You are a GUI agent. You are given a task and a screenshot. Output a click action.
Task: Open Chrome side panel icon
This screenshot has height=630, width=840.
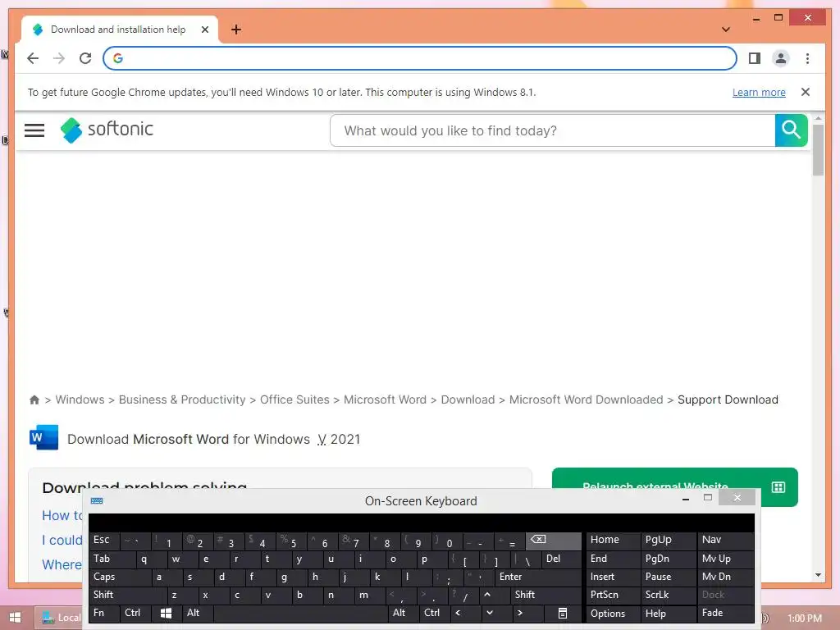point(755,58)
